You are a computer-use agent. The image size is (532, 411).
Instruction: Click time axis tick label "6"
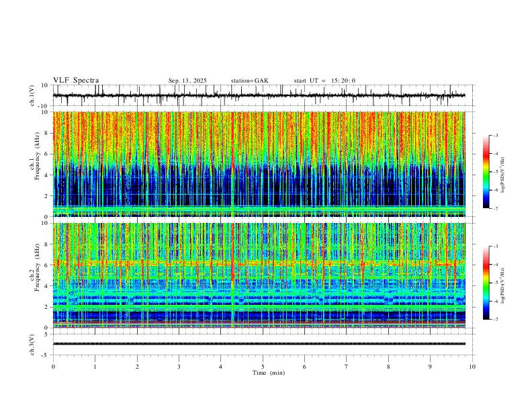tap(304, 367)
